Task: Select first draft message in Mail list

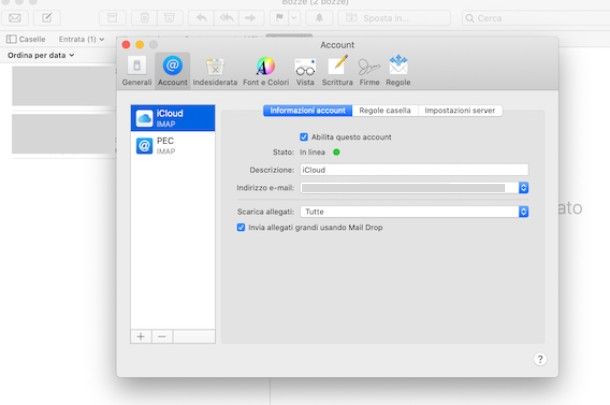Action: (x=64, y=86)
